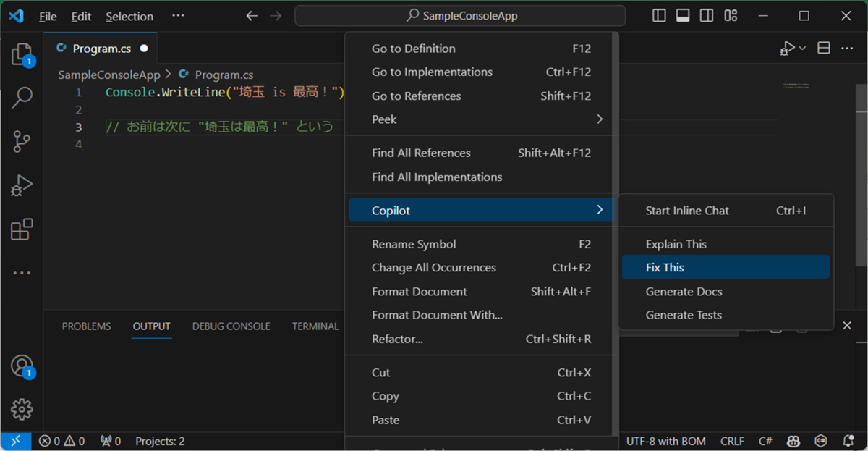
Task: Expand the Peek submenu
Action: pos(480,119)
